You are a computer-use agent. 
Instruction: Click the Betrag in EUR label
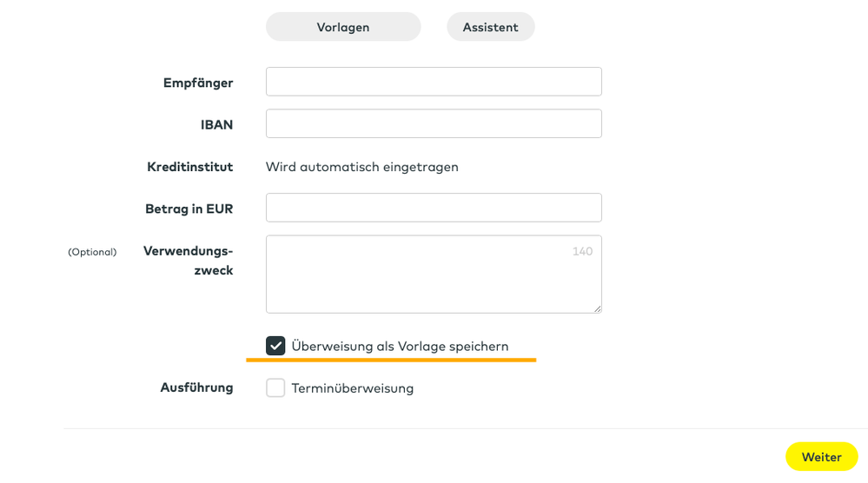(189, 208)
